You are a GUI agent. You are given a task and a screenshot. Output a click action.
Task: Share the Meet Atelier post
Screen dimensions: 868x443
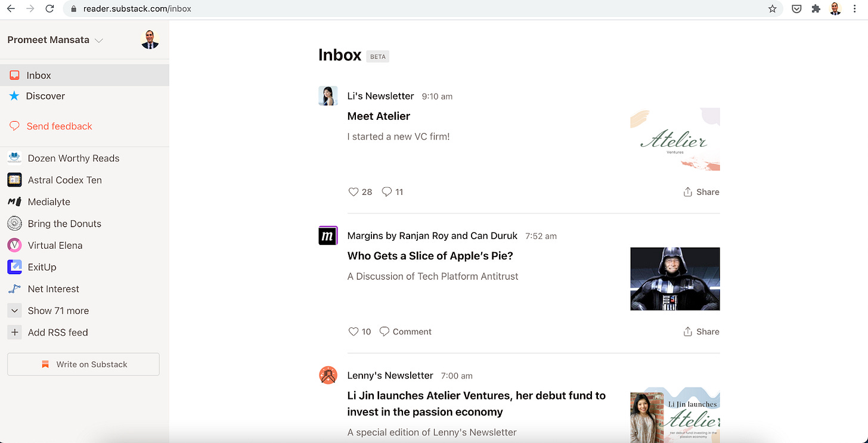[x=701, y=192]
